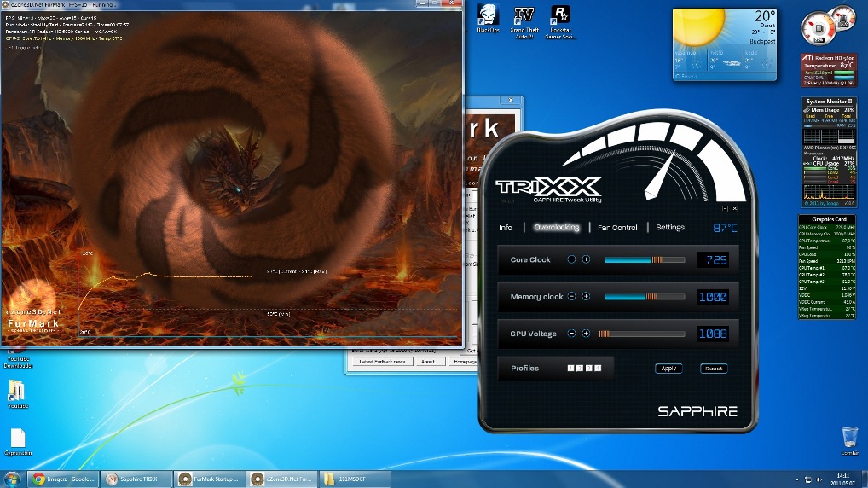Close the TRIXX utility with the X icon
868x488 pixels.
(x=734, y=208)
